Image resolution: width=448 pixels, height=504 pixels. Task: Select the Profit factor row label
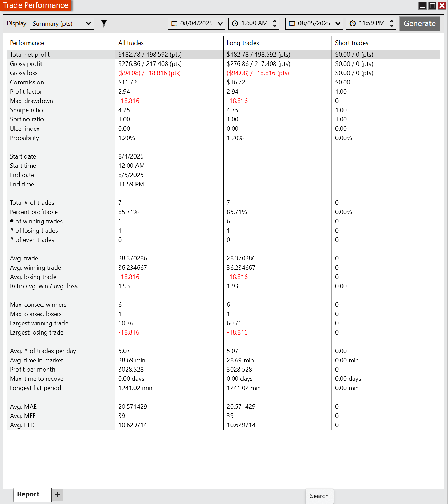coord(26,92)
